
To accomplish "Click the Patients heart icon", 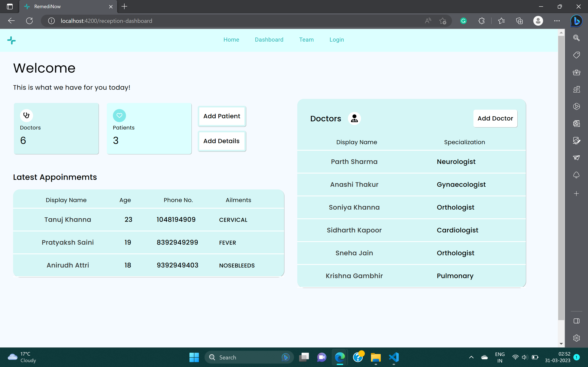I will [x=119, y=115].
